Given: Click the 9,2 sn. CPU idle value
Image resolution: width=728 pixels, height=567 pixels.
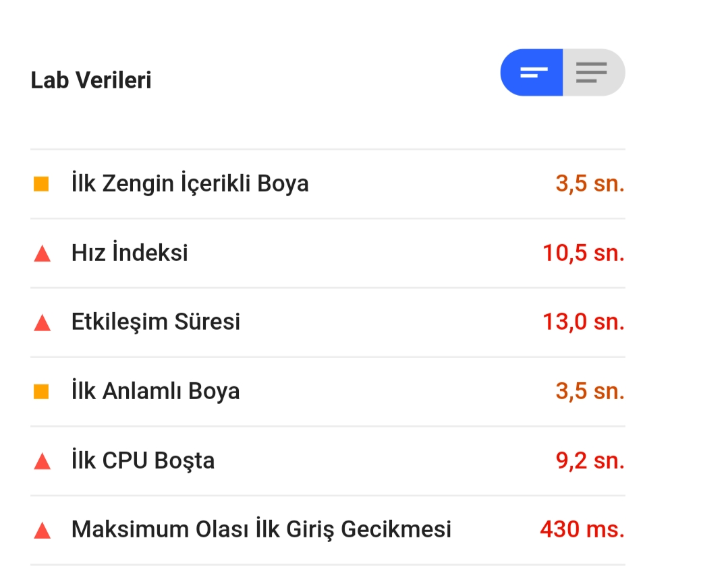Looking at the screenshot, I should (590, 460).
